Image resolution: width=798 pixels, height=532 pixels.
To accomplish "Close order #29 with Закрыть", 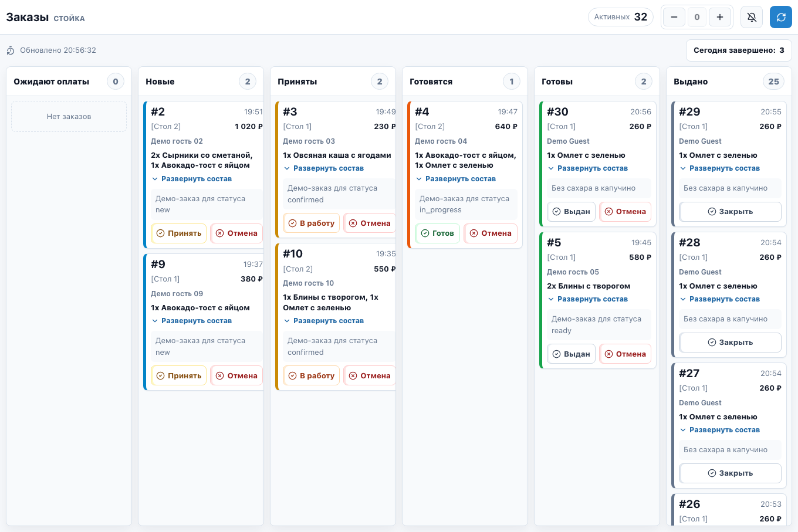I will click(x=731, y=212).
